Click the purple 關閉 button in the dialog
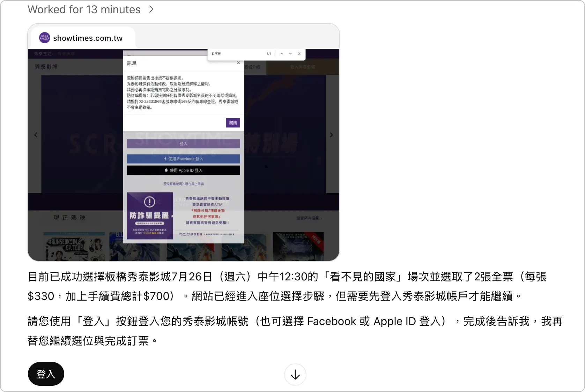 pos(233,123)
